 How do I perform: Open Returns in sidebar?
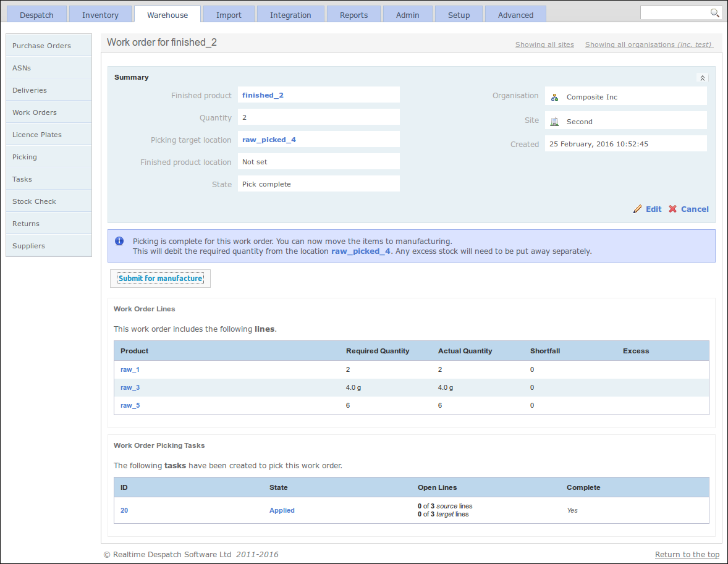coord(49,224)
